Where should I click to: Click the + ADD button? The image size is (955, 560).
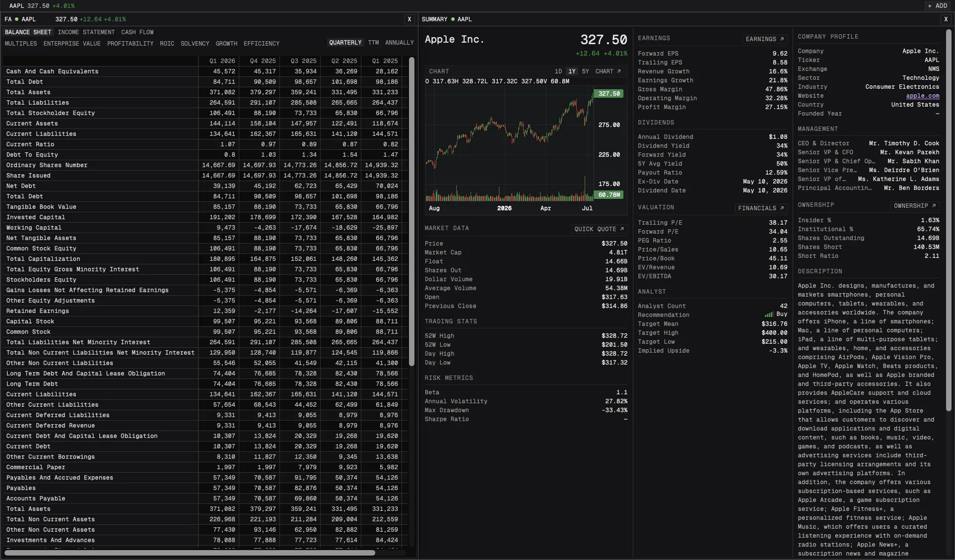(x=937, y=6)
